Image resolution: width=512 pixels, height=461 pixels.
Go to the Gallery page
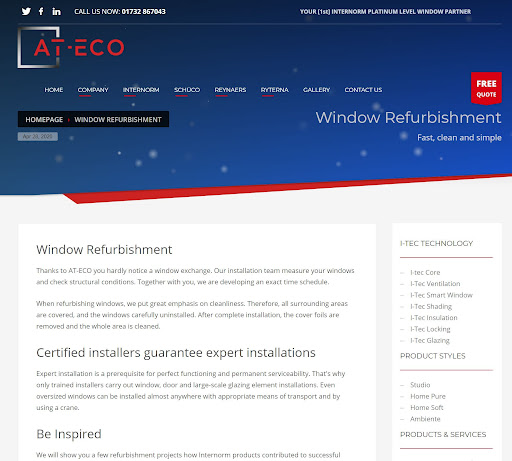(316, 90)
